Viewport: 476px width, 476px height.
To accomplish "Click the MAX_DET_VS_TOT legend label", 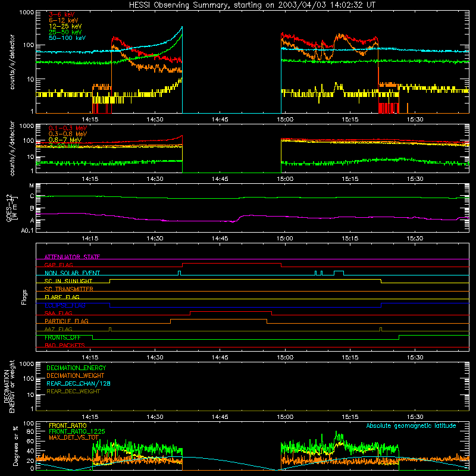I will pos(74,437).
